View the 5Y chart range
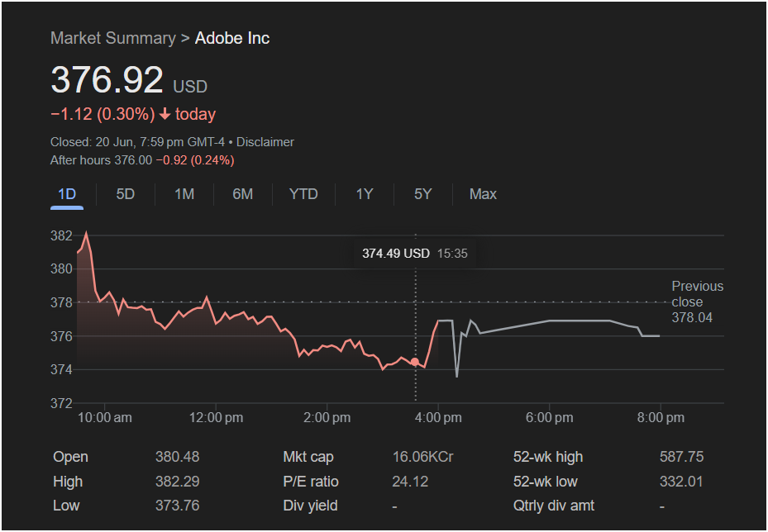This screenshot has height=532, width=768. (423, 194)
